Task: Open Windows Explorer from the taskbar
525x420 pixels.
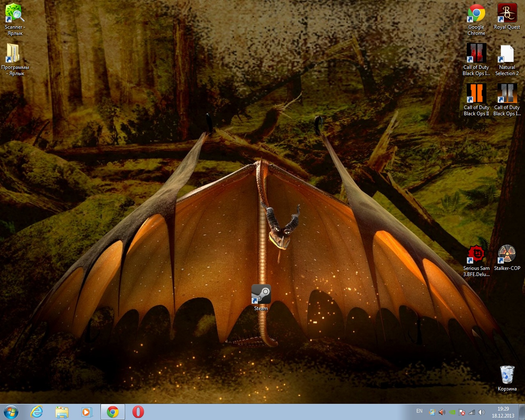Action: [x=62, y=412]
